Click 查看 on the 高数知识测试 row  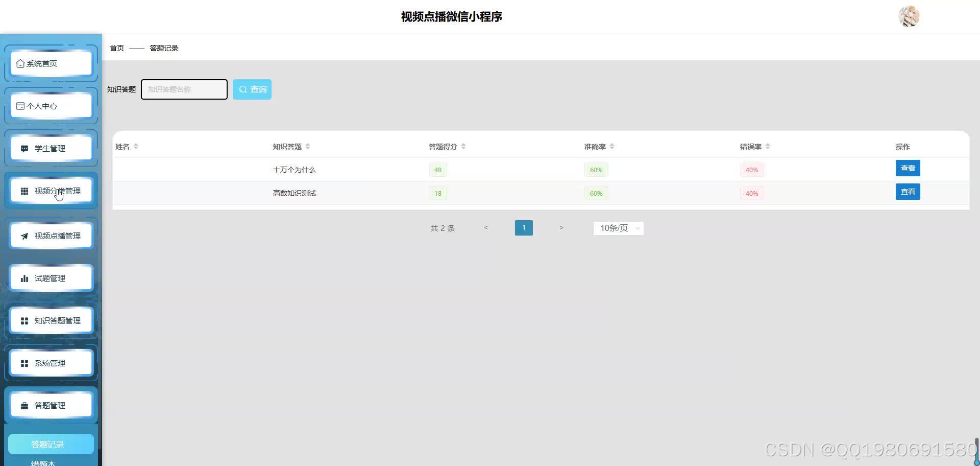click(908, 192)
